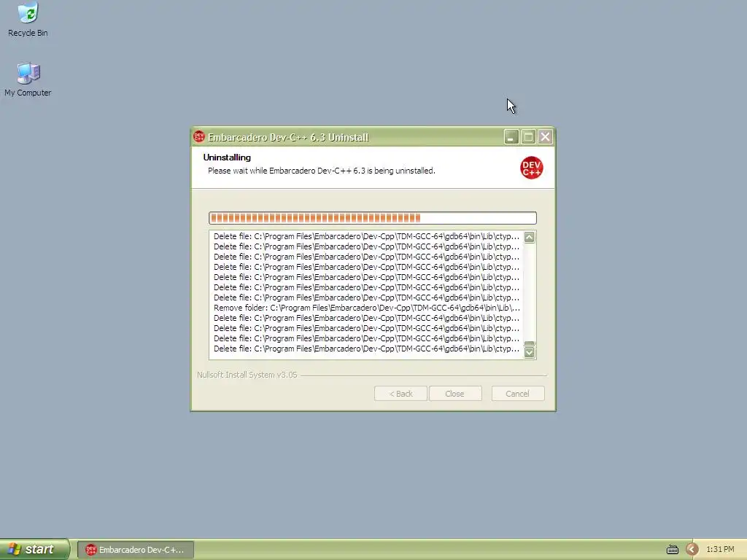747x560 pixels.
Task: Click the keyboard icon in the system tray
Action: pos(672,550)
